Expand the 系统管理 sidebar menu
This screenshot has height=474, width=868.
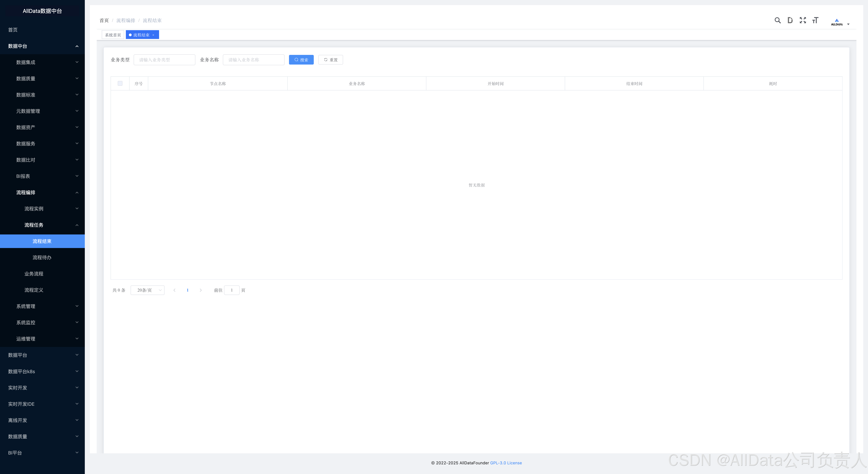point(42,306)
